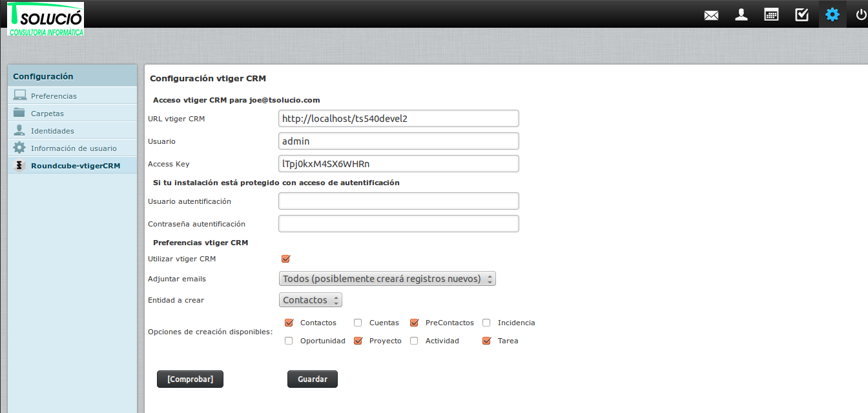868x413 pixels.
Task: Go to Identidades settings section
Action: (x=52, y=131)
